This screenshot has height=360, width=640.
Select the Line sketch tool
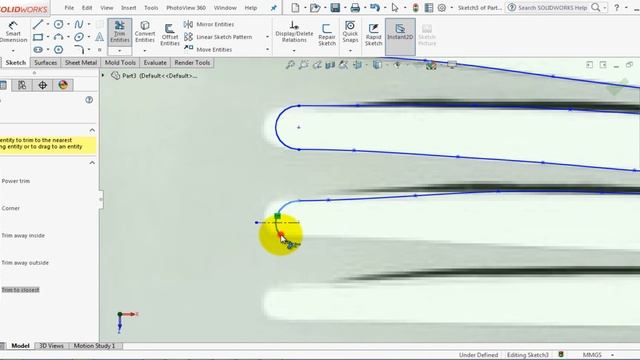coord(38,24)
